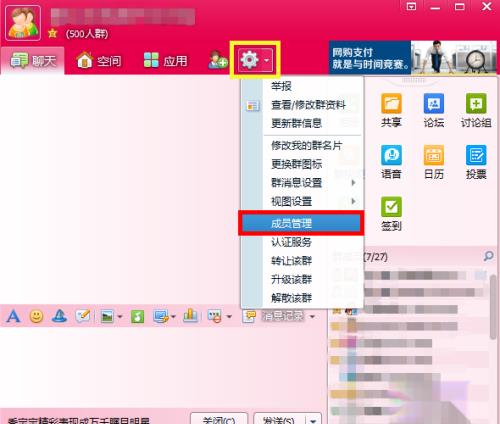The image size is (500, 424).
Task: Click the 关闭(C) button
Action: (219, 419)
